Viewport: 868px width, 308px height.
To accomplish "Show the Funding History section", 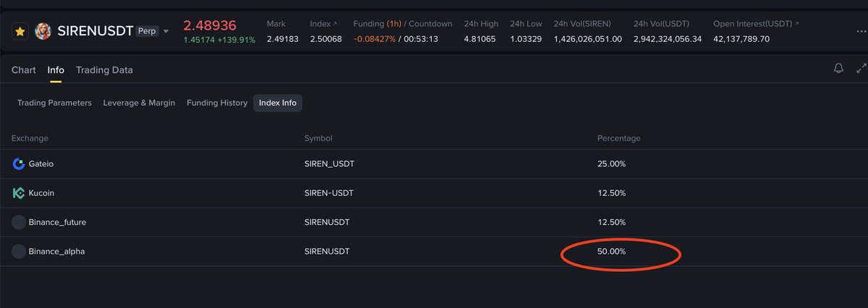I will coord(217,103).
